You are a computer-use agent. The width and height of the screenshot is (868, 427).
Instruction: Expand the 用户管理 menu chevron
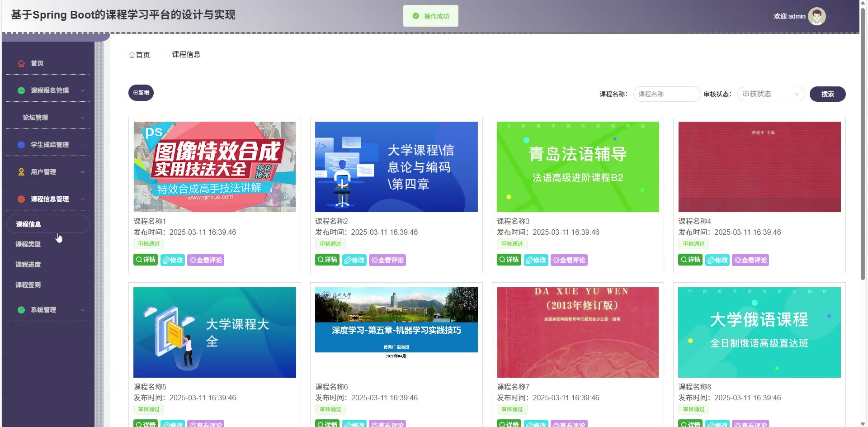(x=83, y=172)
